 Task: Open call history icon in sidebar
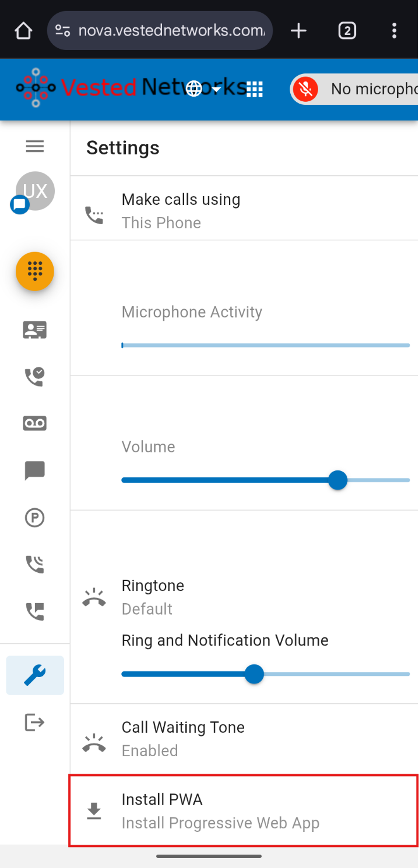point(35,377)
